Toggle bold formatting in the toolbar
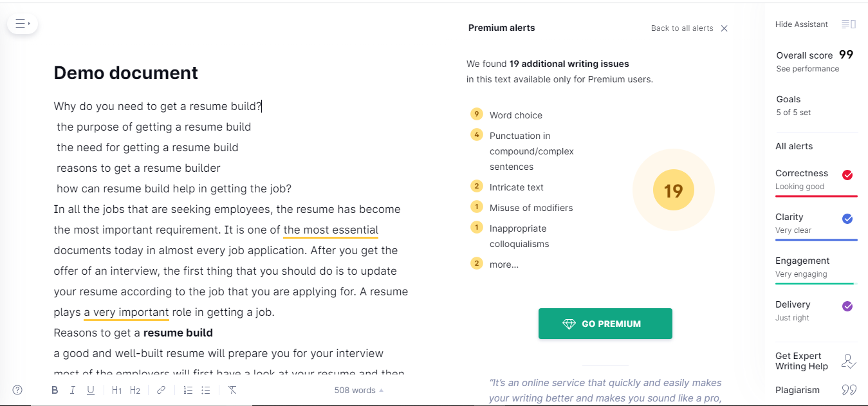Viewport: 868px width, 406px height. click(55, 390)
